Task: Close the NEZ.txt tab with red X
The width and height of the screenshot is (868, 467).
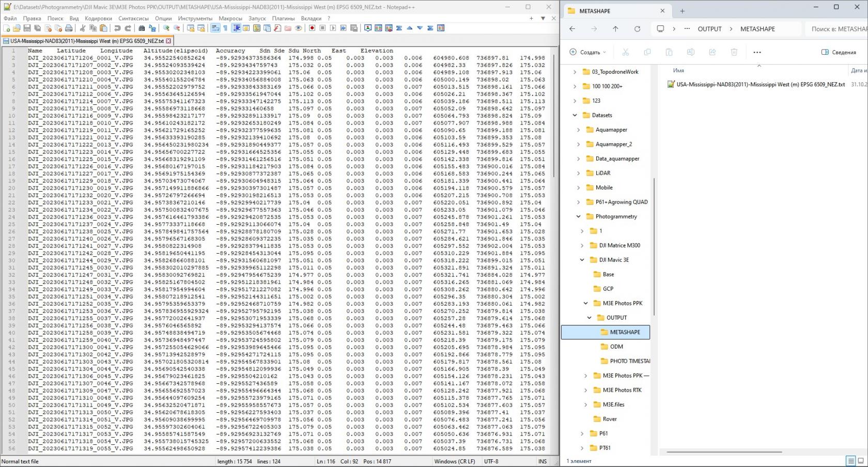Action: [168, 41]
